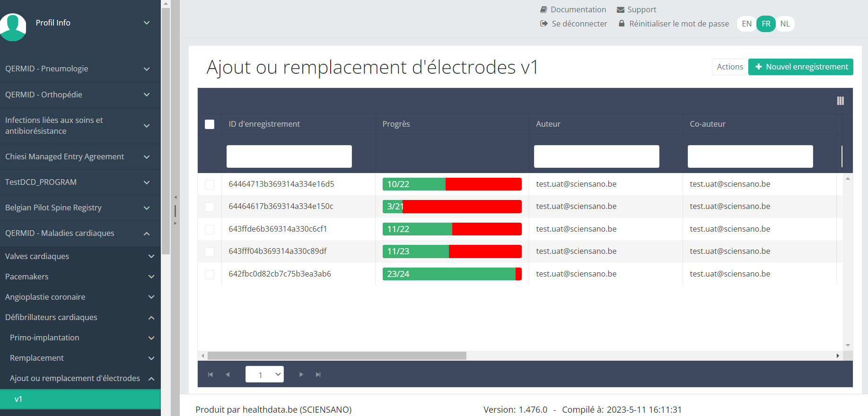The image size is (868, 416).
Task: Click the column chooser icon in table header
Action: pyautogui.click(x=840, y=101)
